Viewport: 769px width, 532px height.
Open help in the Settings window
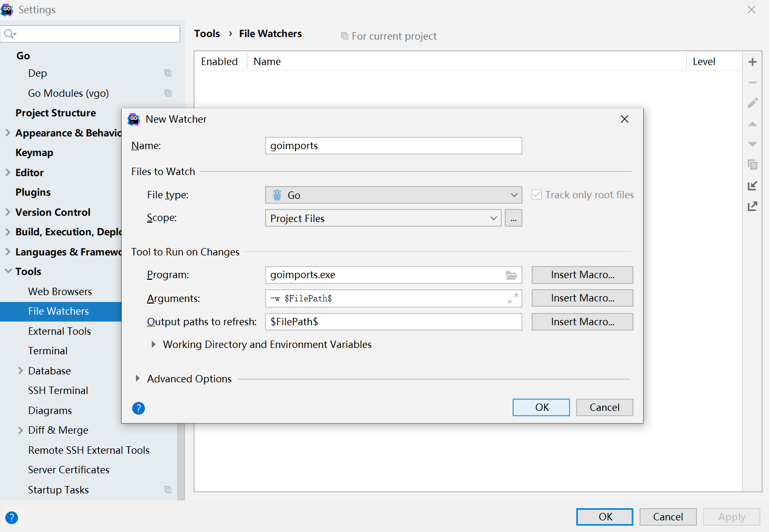click(x=12, y=518)
